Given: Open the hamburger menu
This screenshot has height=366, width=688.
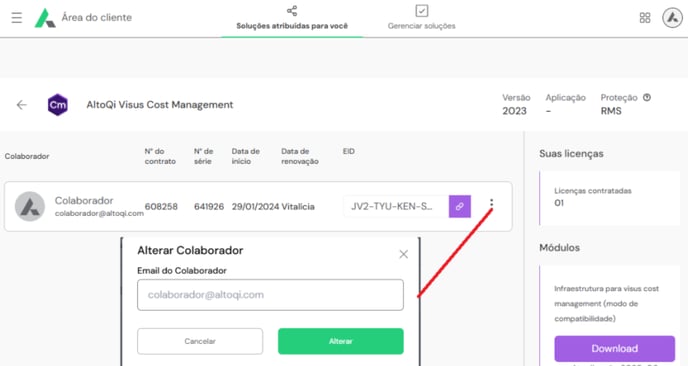Looking at the screenshot, I should point(17,18).
